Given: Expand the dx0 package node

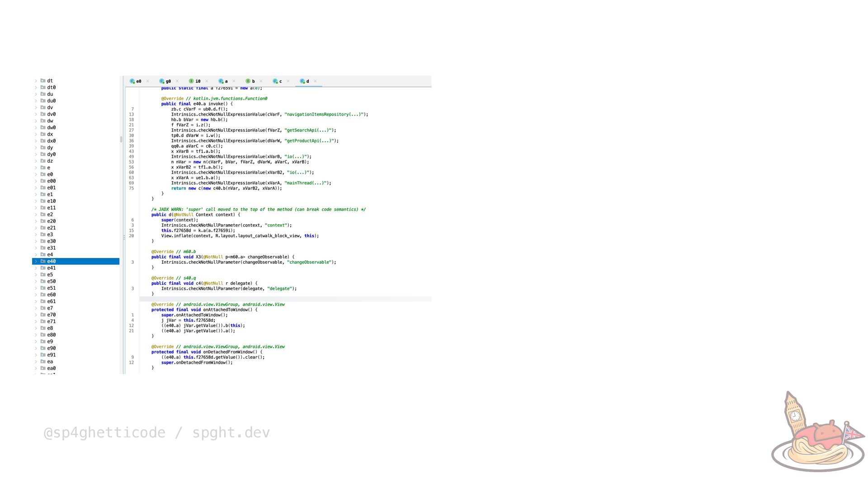Looking at the screenshot, I should [x=36, y=141].
